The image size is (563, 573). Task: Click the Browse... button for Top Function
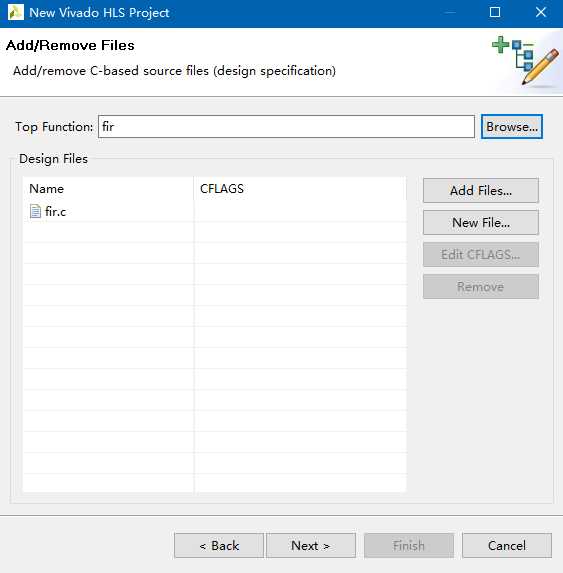coord(511,127)
